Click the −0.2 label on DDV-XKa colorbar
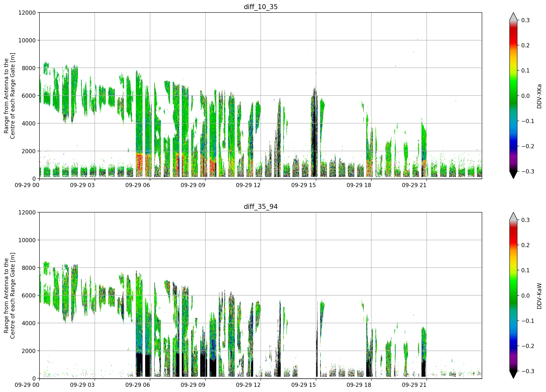 (x=528, y=146)
